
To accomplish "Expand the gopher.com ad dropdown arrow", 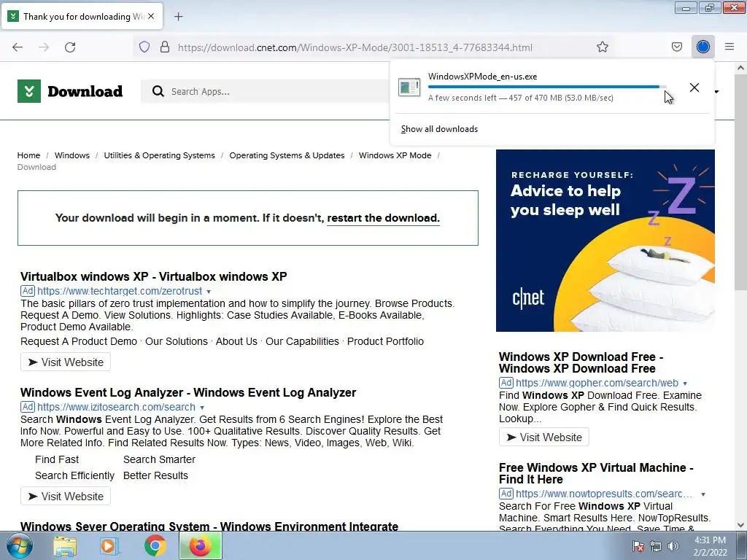I will pyautogui.click(x=685, y=384).
